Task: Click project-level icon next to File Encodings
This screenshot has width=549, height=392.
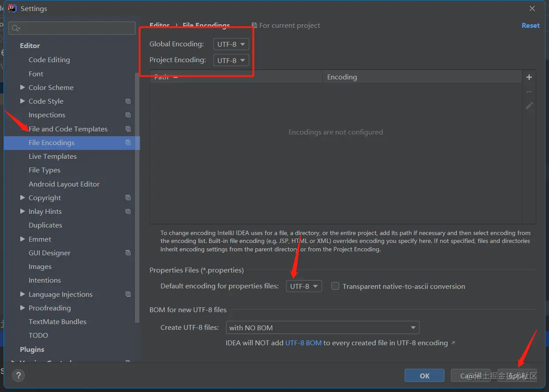Action: point(128,142)
